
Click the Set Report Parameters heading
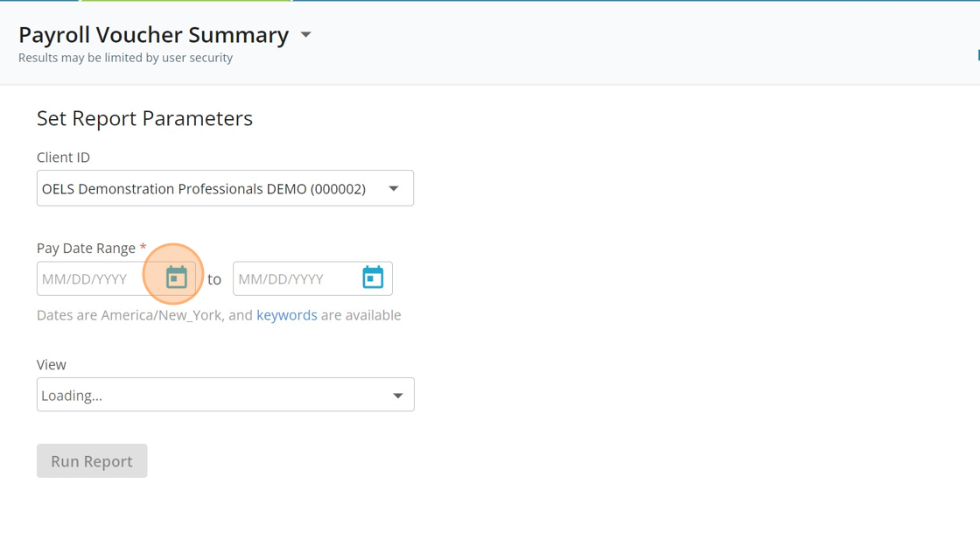click(x=144, y=118)
